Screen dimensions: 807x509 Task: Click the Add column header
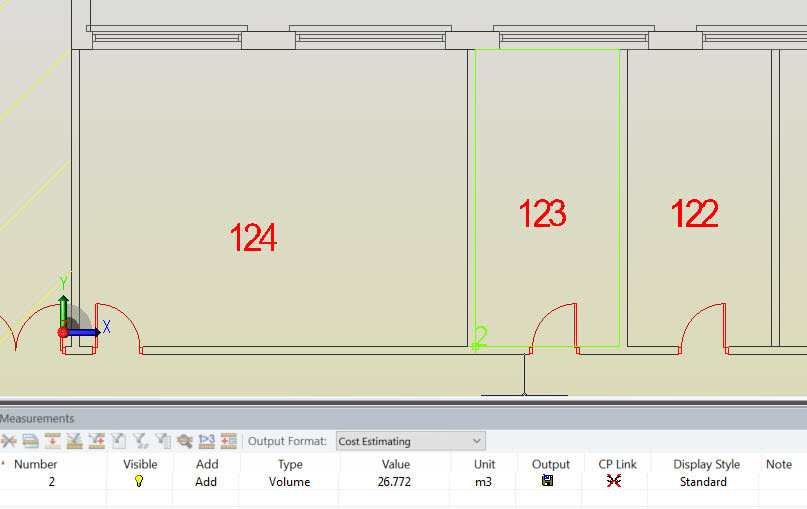tap(207, 464)
